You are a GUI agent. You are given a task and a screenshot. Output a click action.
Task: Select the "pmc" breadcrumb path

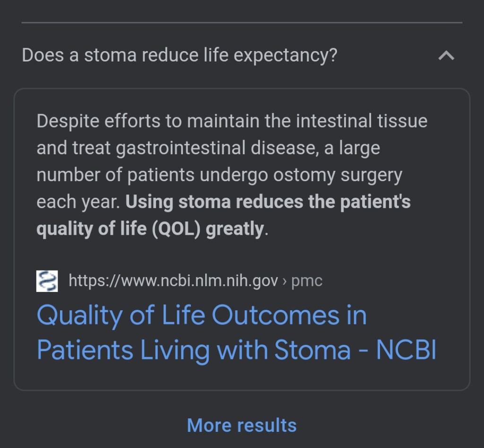(307, 281)
